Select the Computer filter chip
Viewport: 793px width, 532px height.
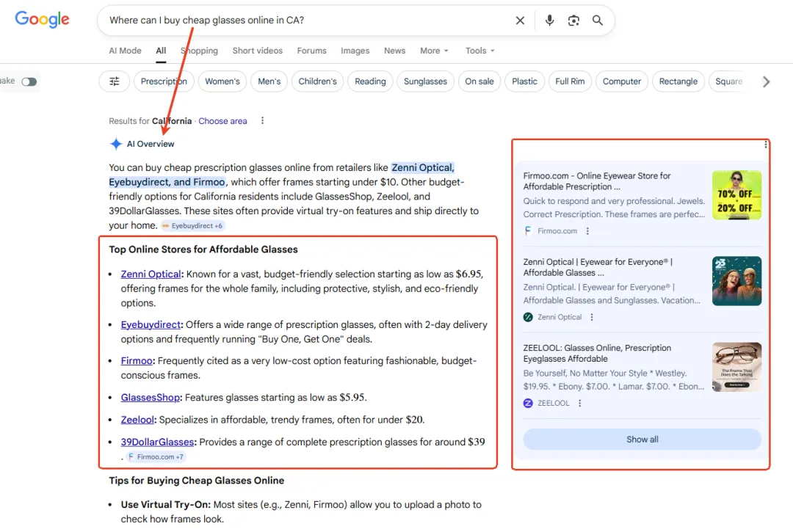coord(622,81)
